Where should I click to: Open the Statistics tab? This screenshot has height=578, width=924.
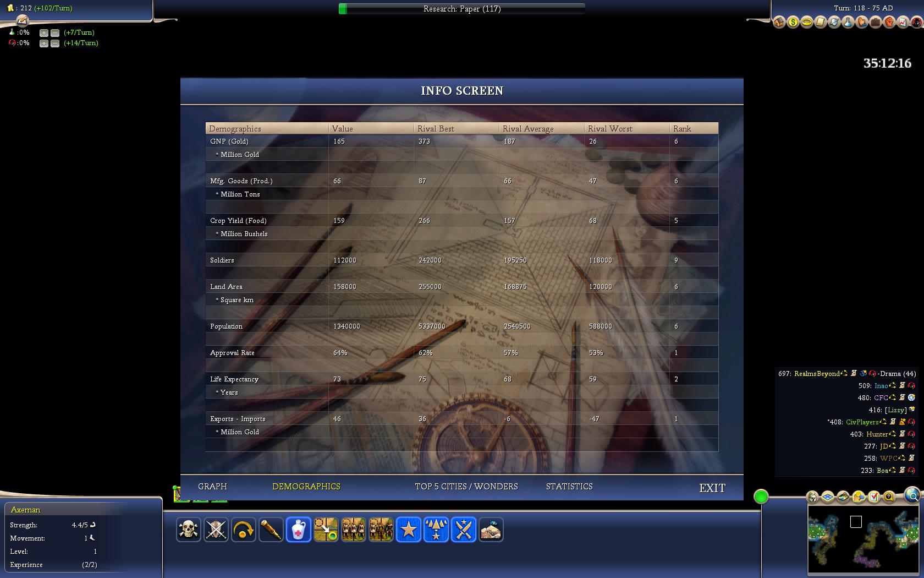[569, 487]
